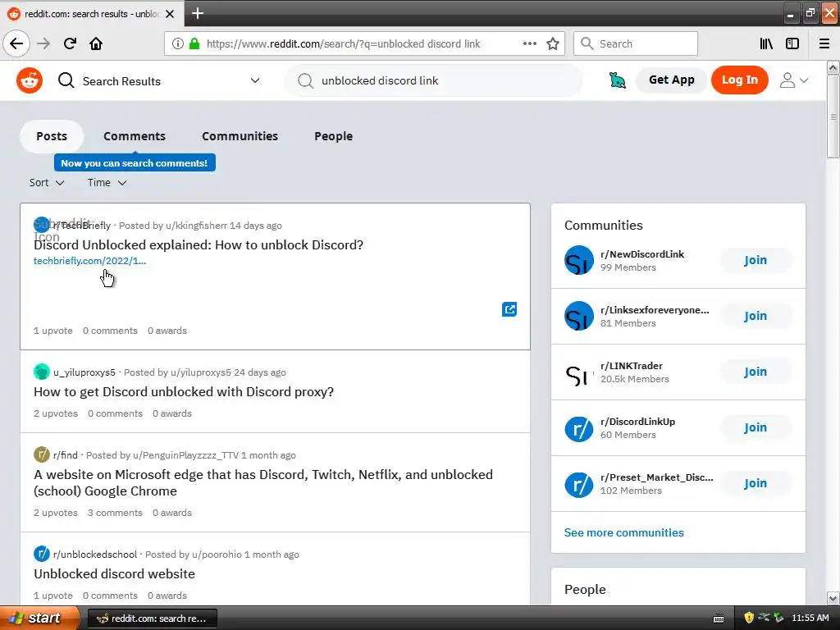
Task: Open the Library icon in Firefox toolbar
Action: pyautogui.click(x=766, y=43)
